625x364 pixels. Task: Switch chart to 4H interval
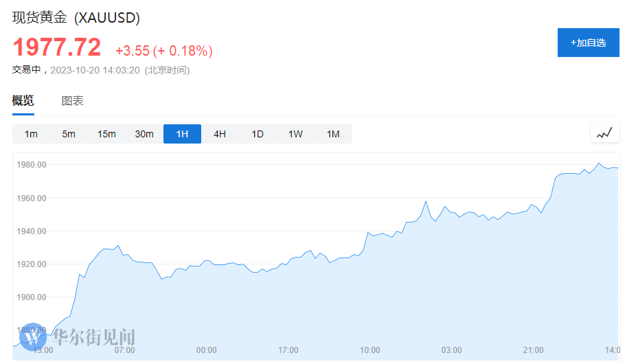point(220,134)
